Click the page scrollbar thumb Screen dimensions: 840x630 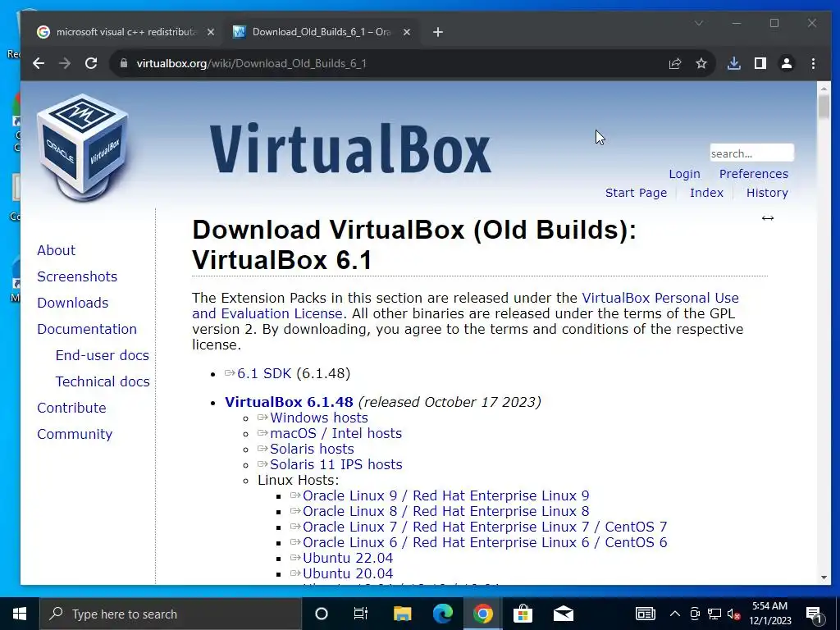pos(824,106)
